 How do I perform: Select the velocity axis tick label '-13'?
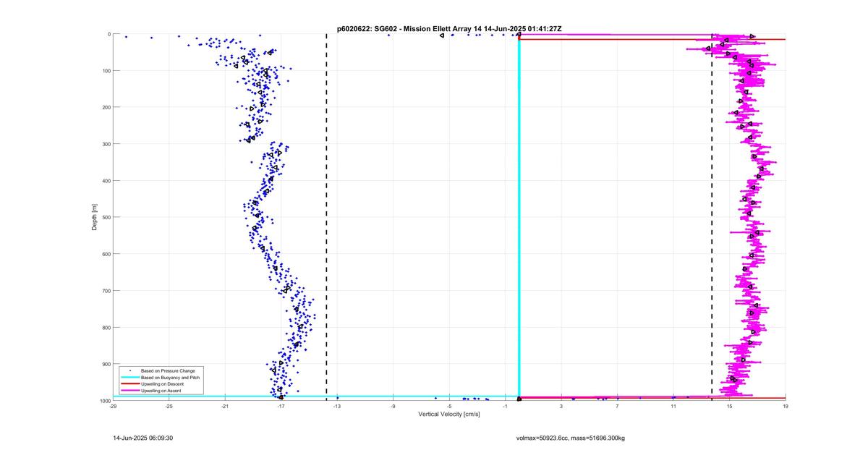tap(337, 407)
